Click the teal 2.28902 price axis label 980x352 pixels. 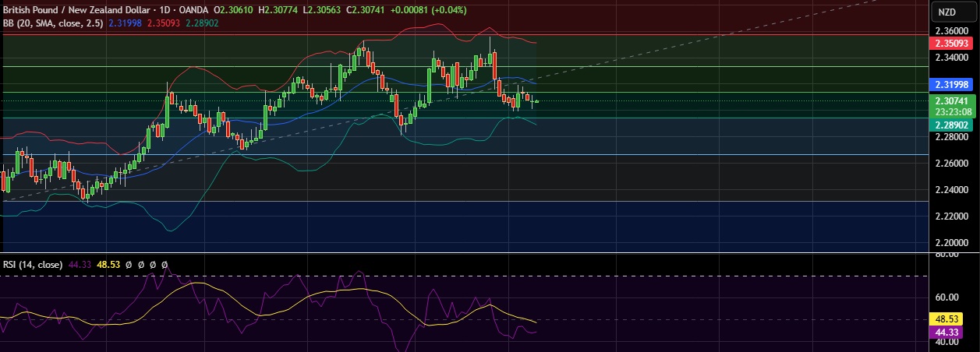click(x=953, y=125)
